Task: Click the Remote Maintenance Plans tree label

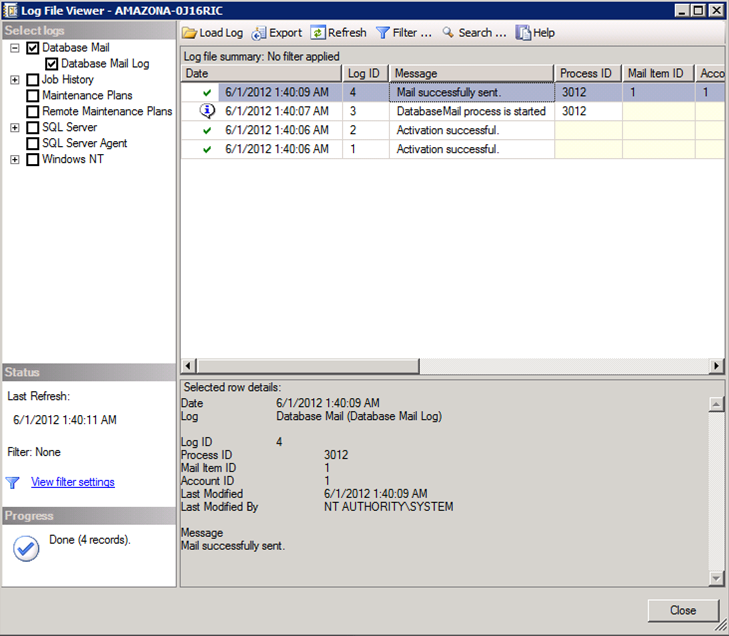Action: pyautogui.click(x=107, y=112)
